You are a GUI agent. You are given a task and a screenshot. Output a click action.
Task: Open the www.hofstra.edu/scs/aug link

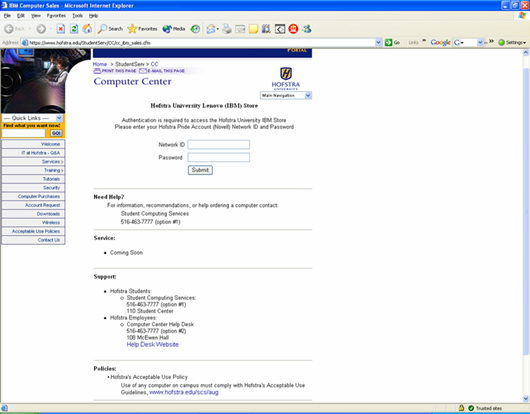click(x=184, y=392)
